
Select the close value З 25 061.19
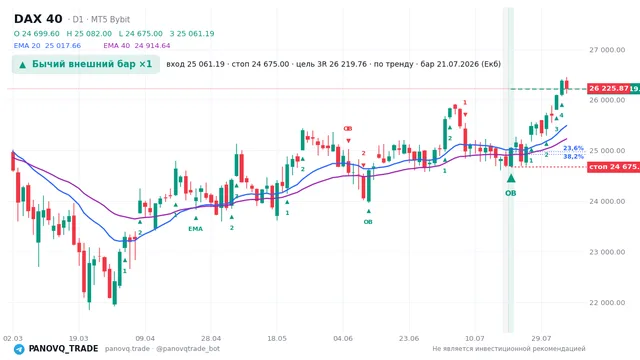[192, 34]
